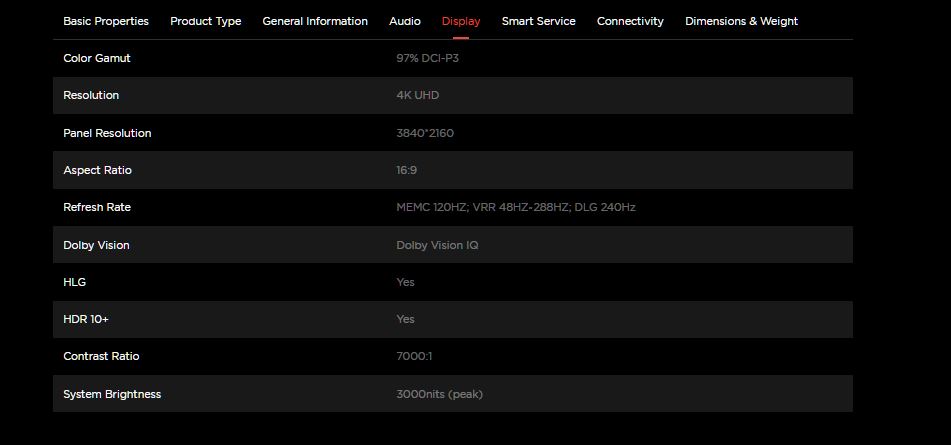Click the 97% DCI-P3 value
Image resolution: width=951 pixels, height=445 pixels.
pos(427,58)
